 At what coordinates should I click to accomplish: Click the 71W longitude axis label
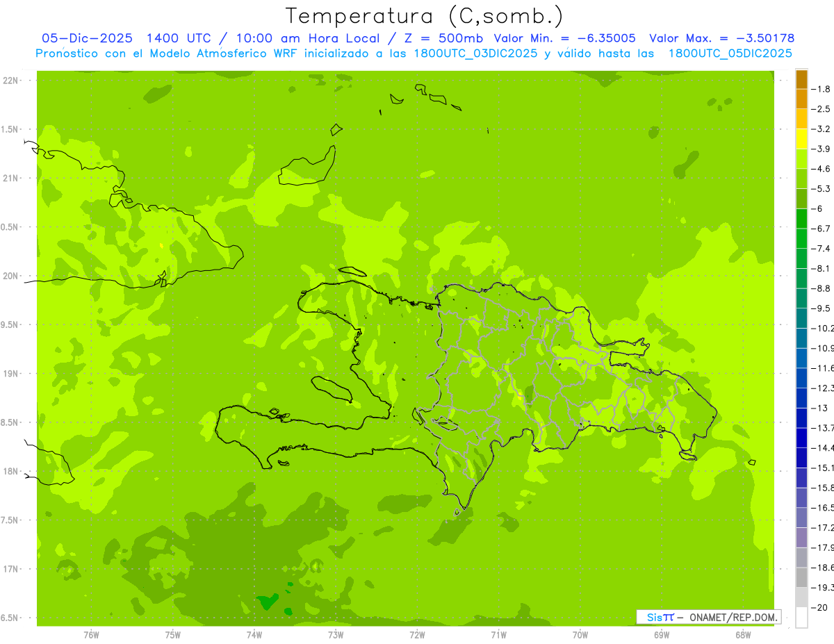[x=498, y=635]
